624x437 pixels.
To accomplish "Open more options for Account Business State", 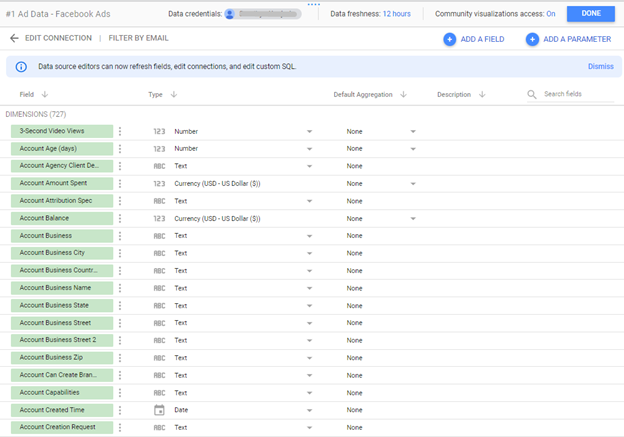I will pyautogui.click(x=120, y=306).
